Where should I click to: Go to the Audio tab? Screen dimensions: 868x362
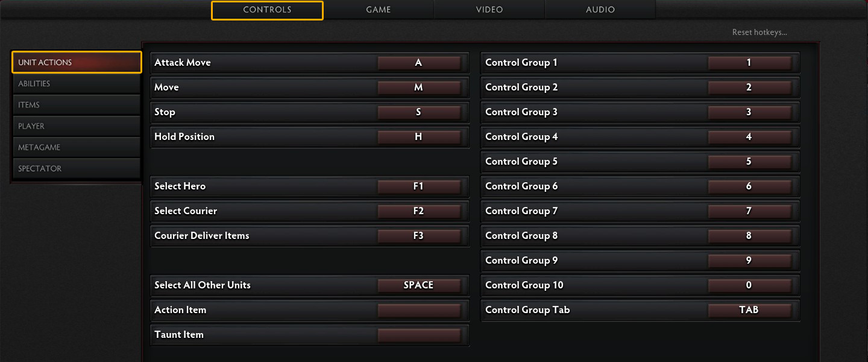(x=600, y=10)
